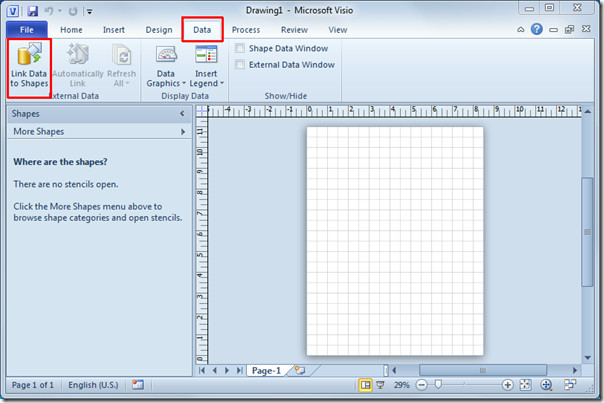
Task: Enable the External Data Window checkbox
Action: coord(240,65)
